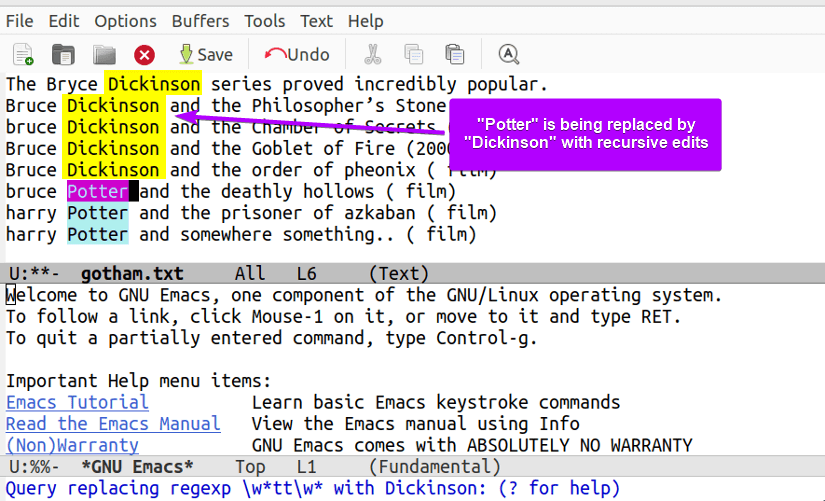Click 'Top' position indicator in GNU Emacs mode line
825x501 pixels.
249,467
